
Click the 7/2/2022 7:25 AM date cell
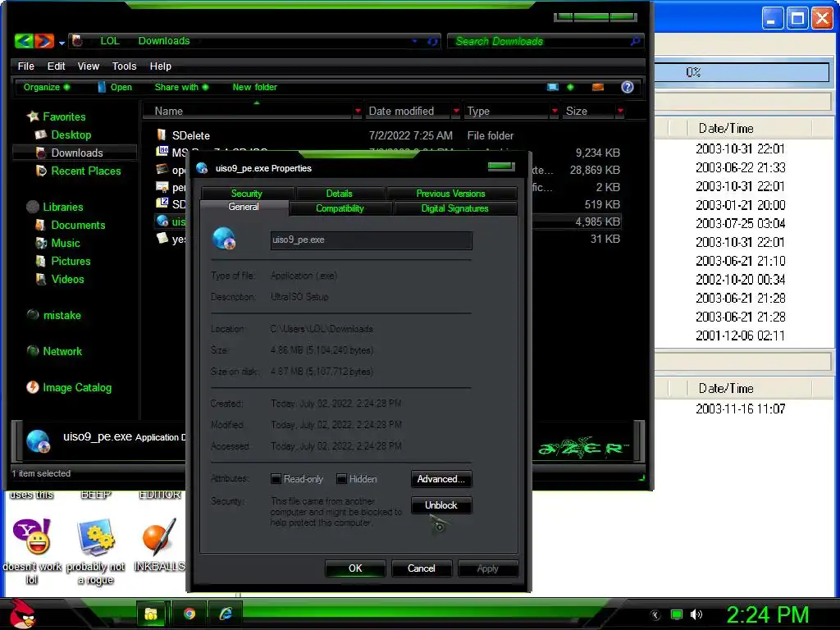click(x=410, y=135)
